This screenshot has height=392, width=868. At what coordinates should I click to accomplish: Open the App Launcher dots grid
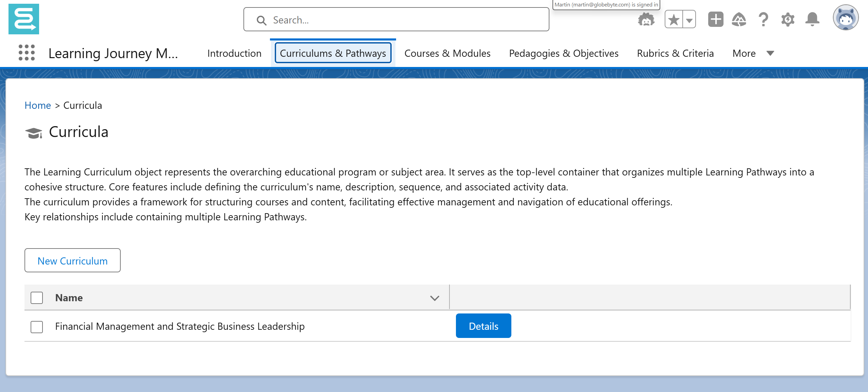pos(27,53)
